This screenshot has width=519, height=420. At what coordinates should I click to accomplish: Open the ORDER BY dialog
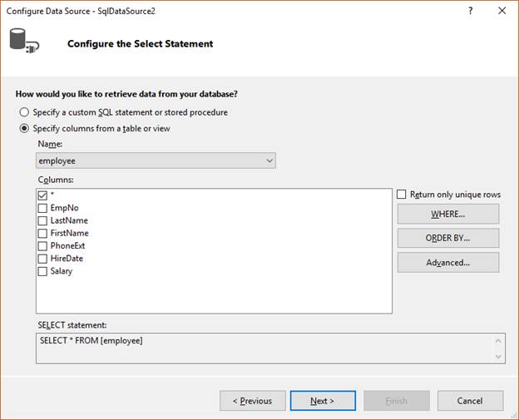click(448, 238)
